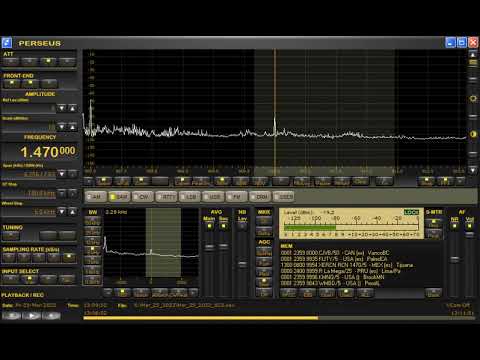Viewport: 480px width, 360px height.
Task: Click the Span up arrow
Action: pyautogui.click(x=72, y=174)
